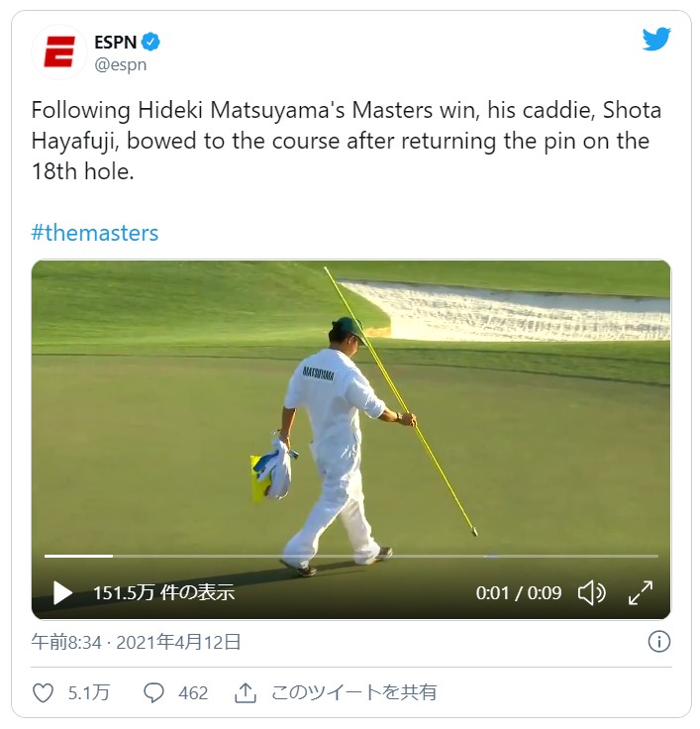Screen dimensions: 700x729
Task: Open the @espn handle link
Action: (121, 64)
